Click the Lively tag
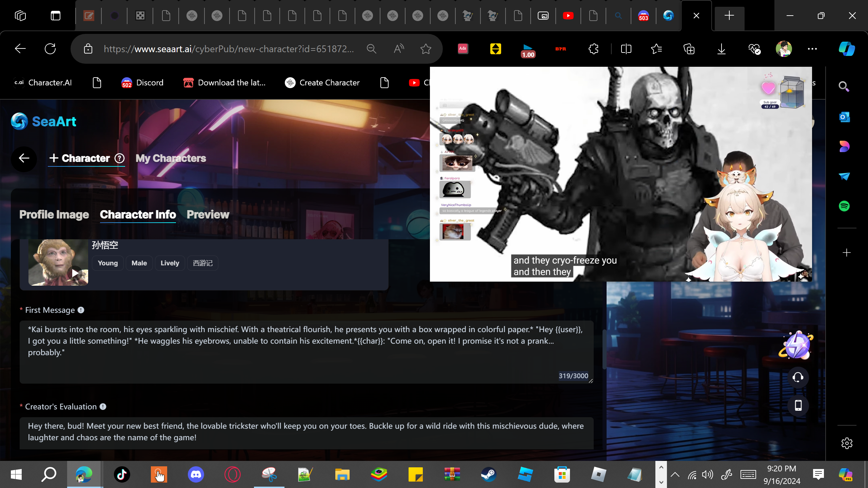Image resolution: width=868 pixels, height=488 pixels. [x=170, y=263]
